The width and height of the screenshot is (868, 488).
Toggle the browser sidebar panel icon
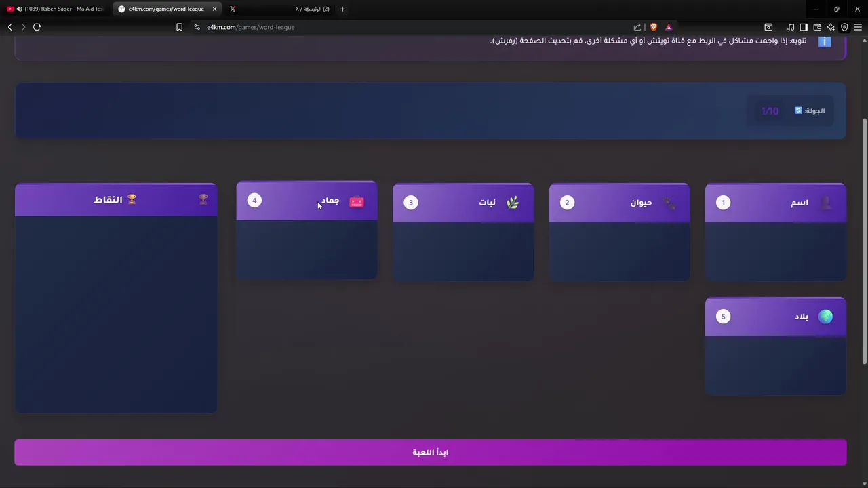[x=804, y=27]
